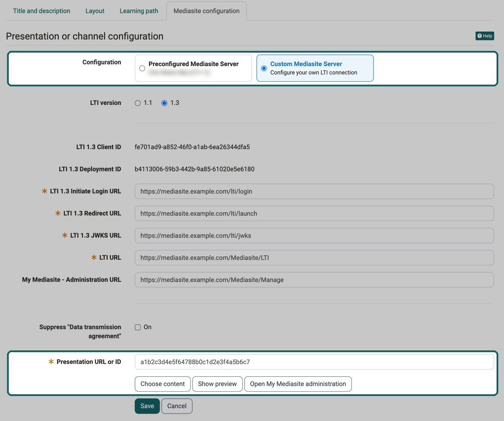Select the Mediasite configuration tab
This screenshot has height=421, width=504.
pos(206,11)
